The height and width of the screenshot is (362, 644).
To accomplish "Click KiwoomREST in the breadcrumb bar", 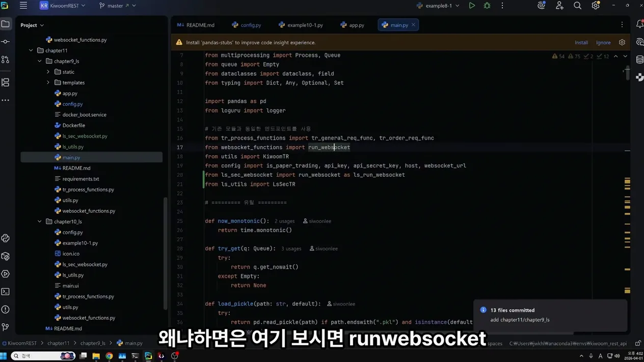I will point(19,343).
